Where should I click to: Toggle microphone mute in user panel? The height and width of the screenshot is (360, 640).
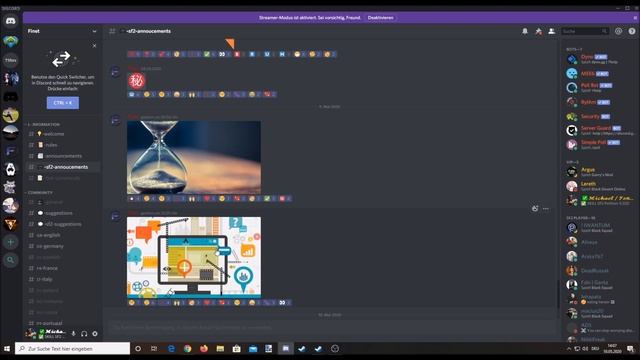tap(73, 333)
